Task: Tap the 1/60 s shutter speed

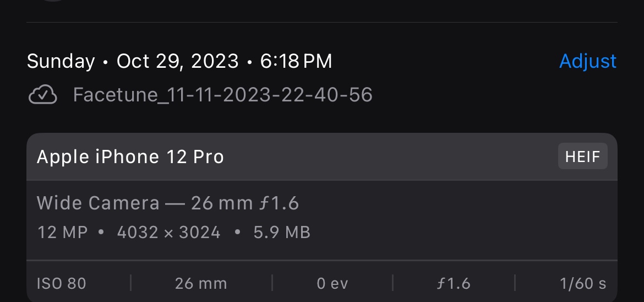Action: pyautogui.click(x=583, y=283)
